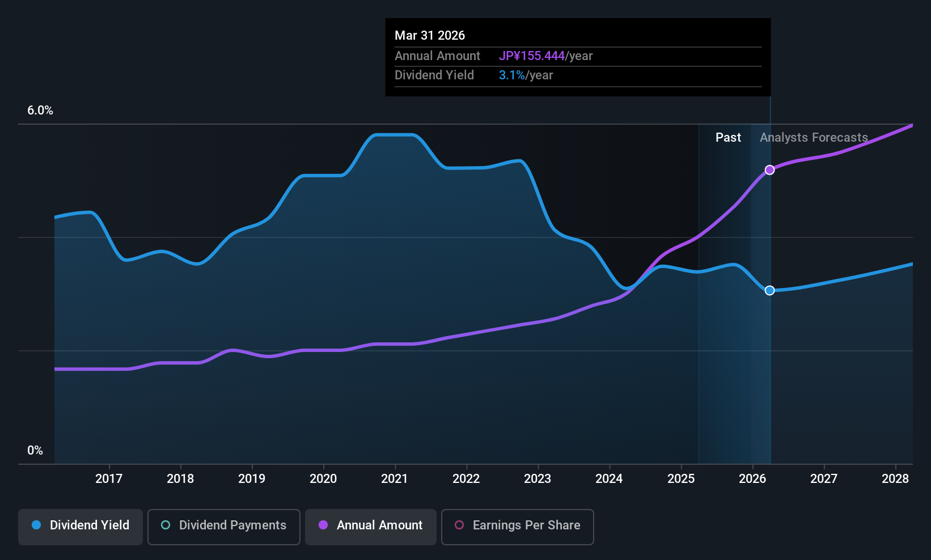Click the pink Earnings Per Share circle icon
This screenshot has height=560, width=931.
click(x=459, y=525)
